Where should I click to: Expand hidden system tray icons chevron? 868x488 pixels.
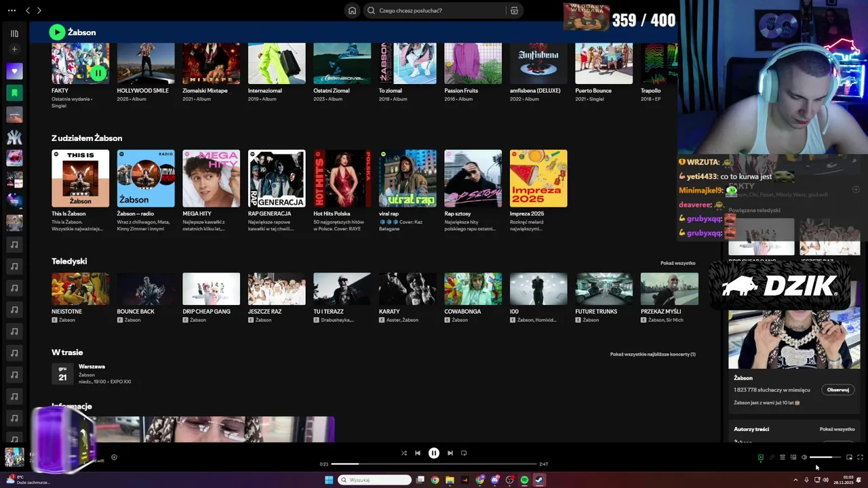pos(795,480)
